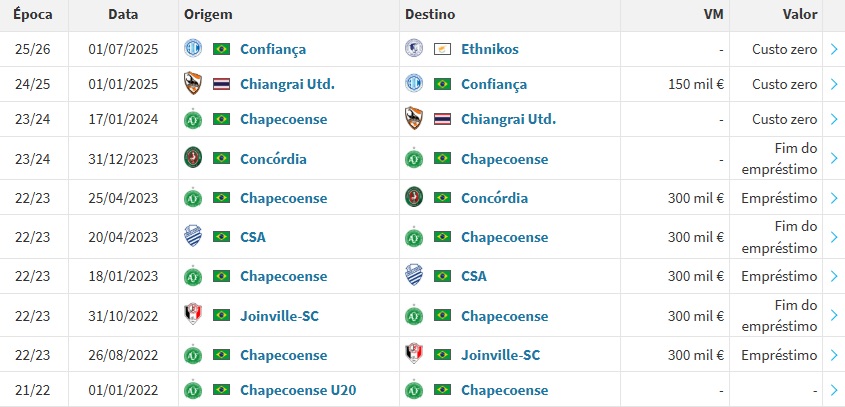Viewport: 845px width, 407px height.
Task: Expand transfer details for 01/07/2025 row
Action: coord(834,49)
